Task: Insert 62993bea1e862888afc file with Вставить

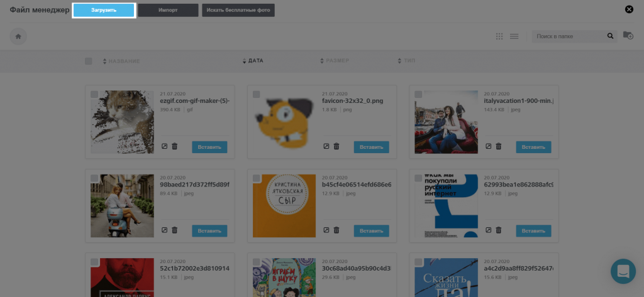Action: tap(533, 231)
